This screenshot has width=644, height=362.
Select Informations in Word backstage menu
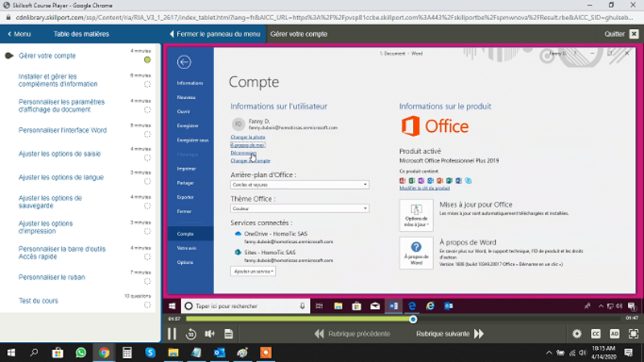[190, 83]
